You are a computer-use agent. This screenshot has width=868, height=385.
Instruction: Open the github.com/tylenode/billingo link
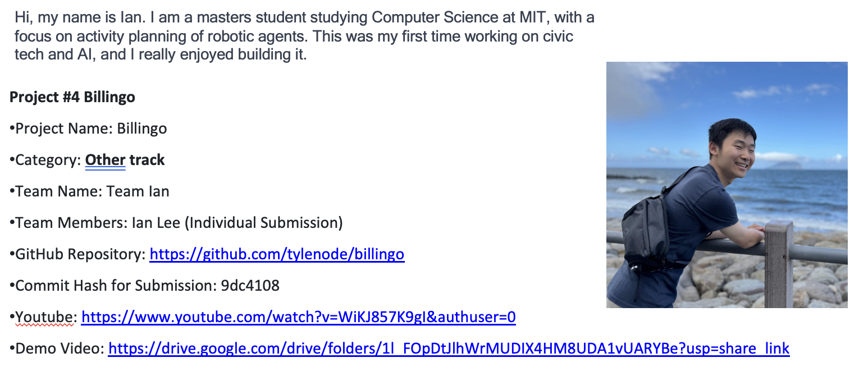(277, 254)
